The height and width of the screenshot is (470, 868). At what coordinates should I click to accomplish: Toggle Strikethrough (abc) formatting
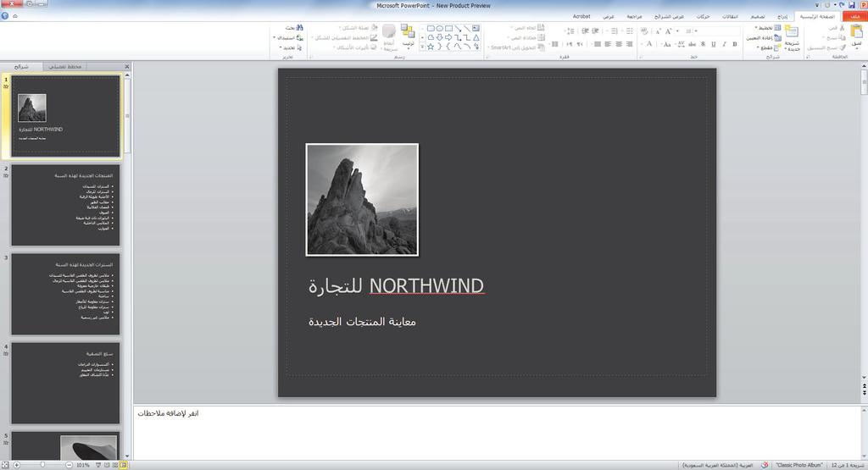point(692,44)
